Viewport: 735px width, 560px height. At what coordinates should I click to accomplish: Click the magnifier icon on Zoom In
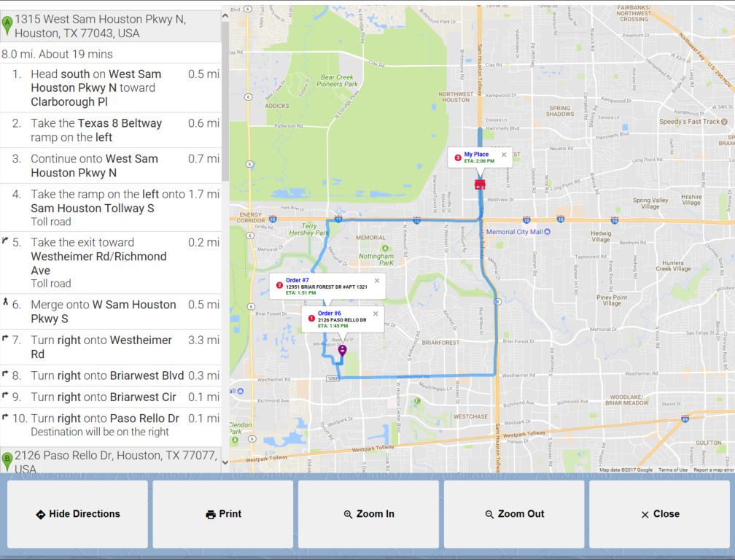348,515
